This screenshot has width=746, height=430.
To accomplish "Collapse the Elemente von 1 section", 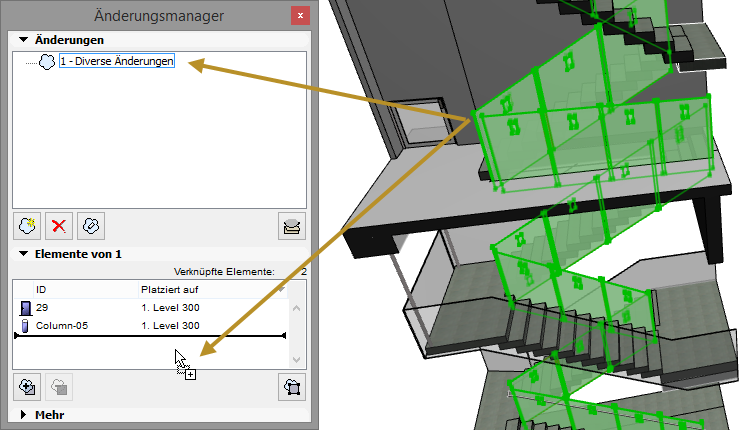I will tap(23, 254).
